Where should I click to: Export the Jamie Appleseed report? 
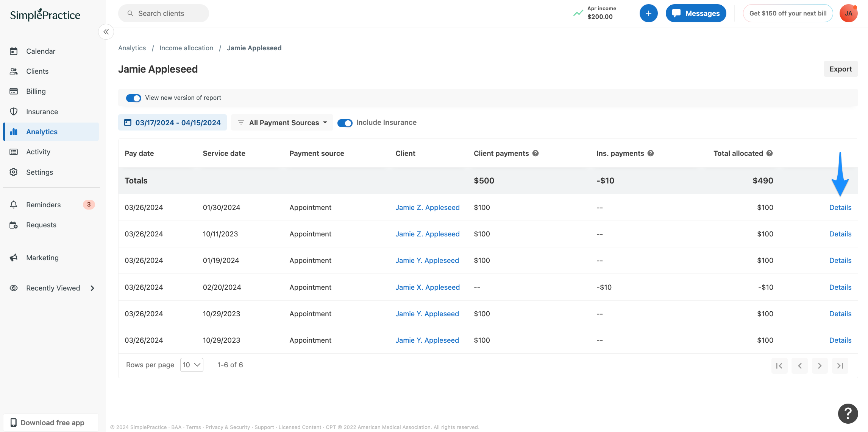pos(840,69)
